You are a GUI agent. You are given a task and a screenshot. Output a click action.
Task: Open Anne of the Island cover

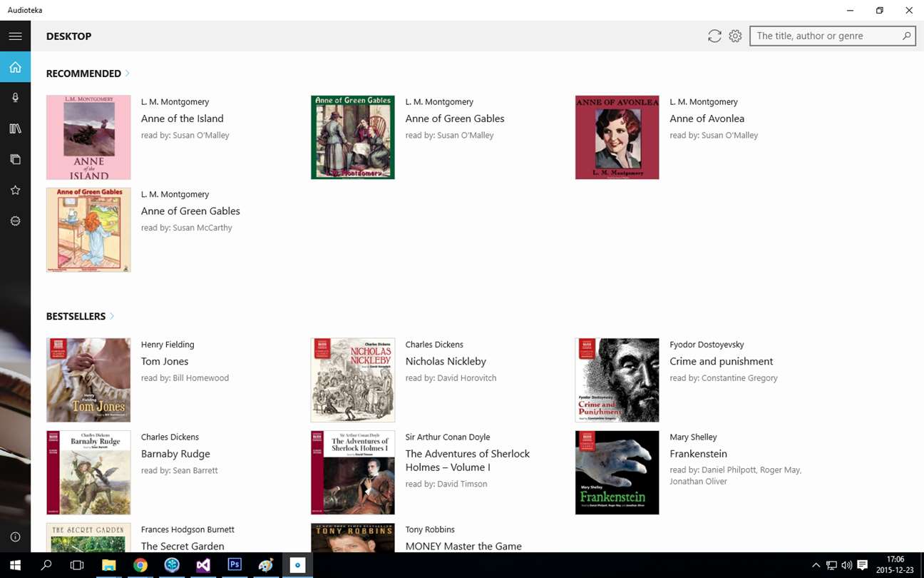88,137
